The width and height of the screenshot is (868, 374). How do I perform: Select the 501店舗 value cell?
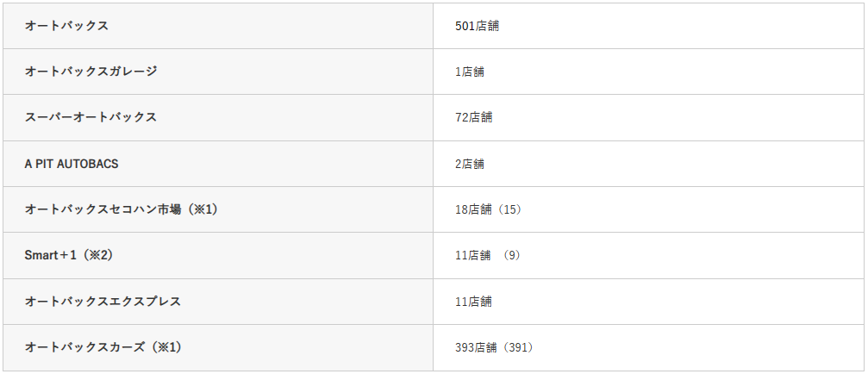[x=477, y=26]
